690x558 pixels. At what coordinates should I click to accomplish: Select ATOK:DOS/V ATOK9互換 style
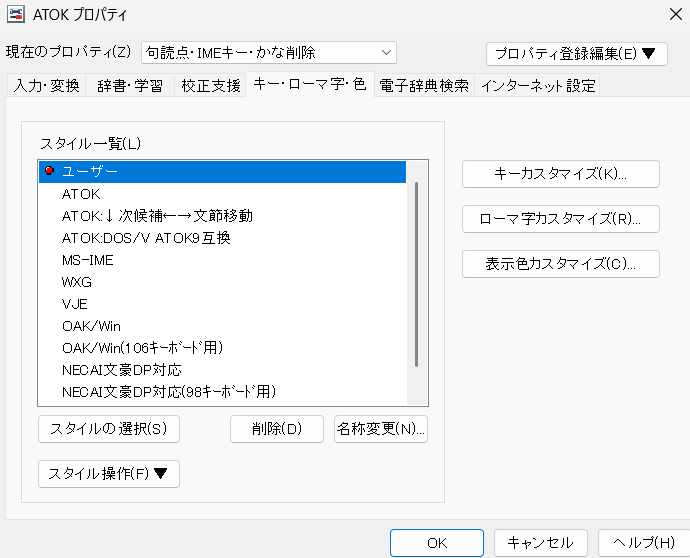[x=222, y=238]
